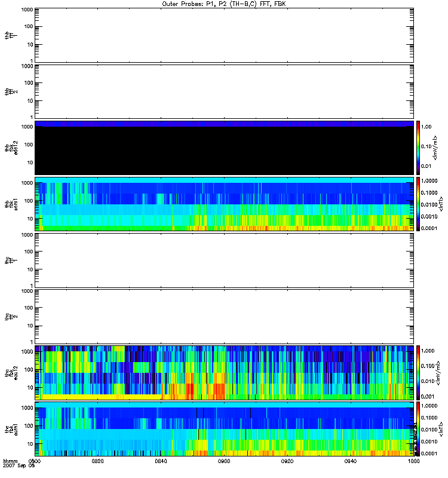Click the 0800 time axis label
The height and width of the screenshot is (478, 448).
pyautogui.click(x=35, y=461)
